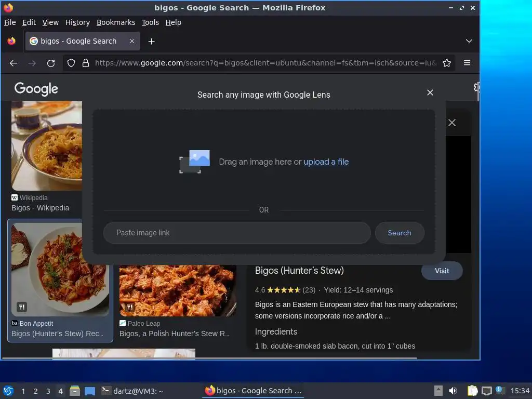Switch to workspace 4 in taskbar
Image resolution: width=532 pixels, height=399 pixels.
pos(60,391)
